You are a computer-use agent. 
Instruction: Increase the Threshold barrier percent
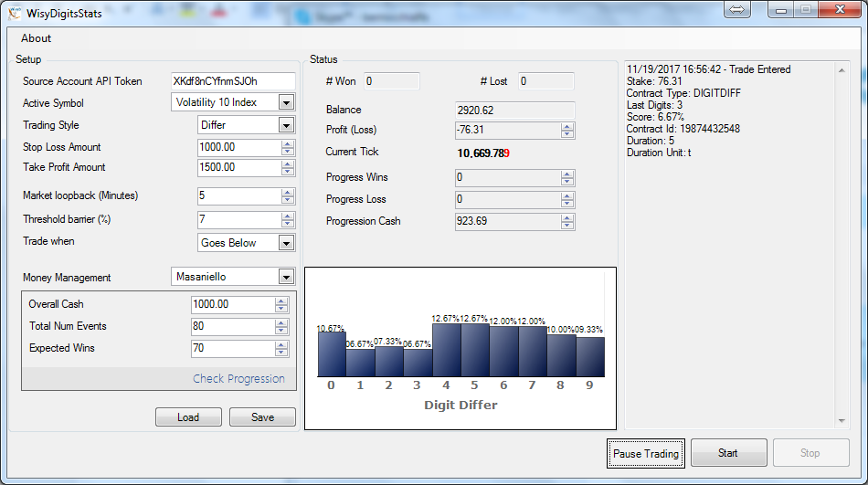pos(287,216)
